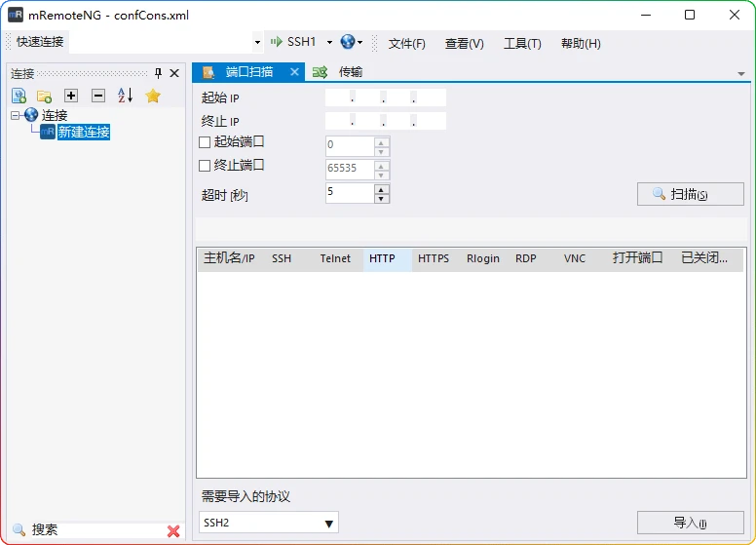Click the globe icon of 连接 root
Viewport: 756px width, 545px height.
31,115
